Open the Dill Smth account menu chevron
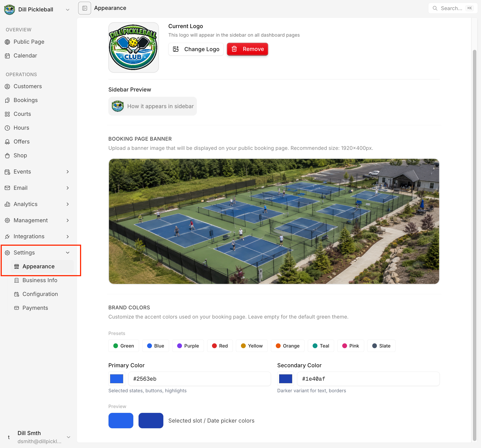The width and height of the screenshot is (481, 448). coord(68,437)
